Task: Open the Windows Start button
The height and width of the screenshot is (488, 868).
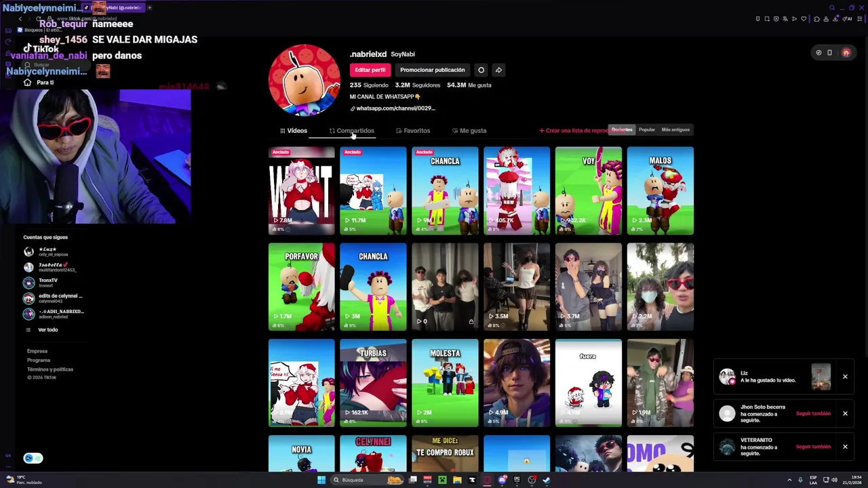Action: coord(321,480)
